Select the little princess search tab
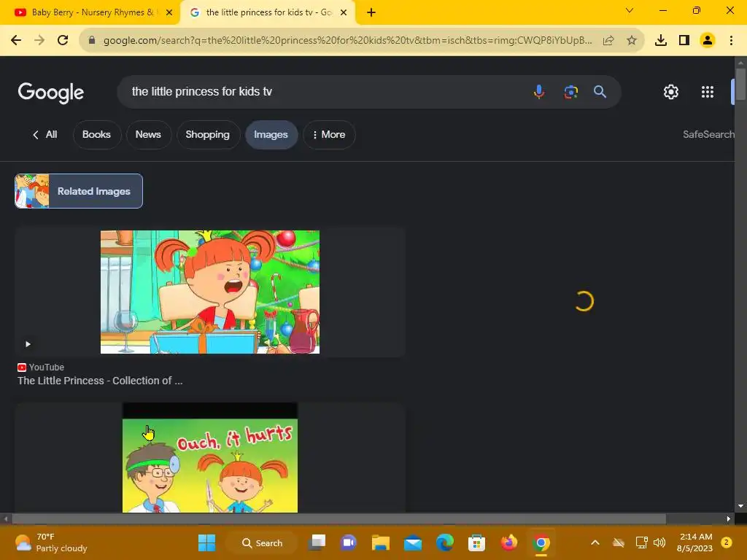The image size is (747, 560). click(268, 12)
